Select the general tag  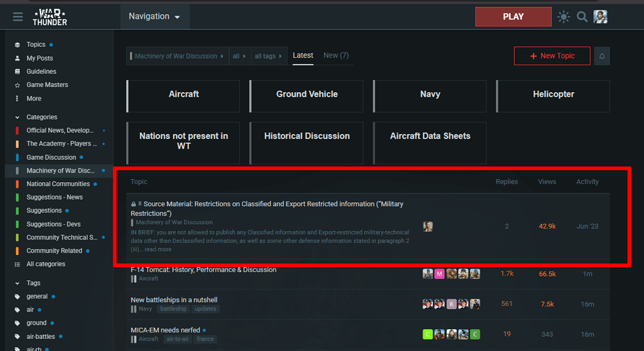click(37, 296)
